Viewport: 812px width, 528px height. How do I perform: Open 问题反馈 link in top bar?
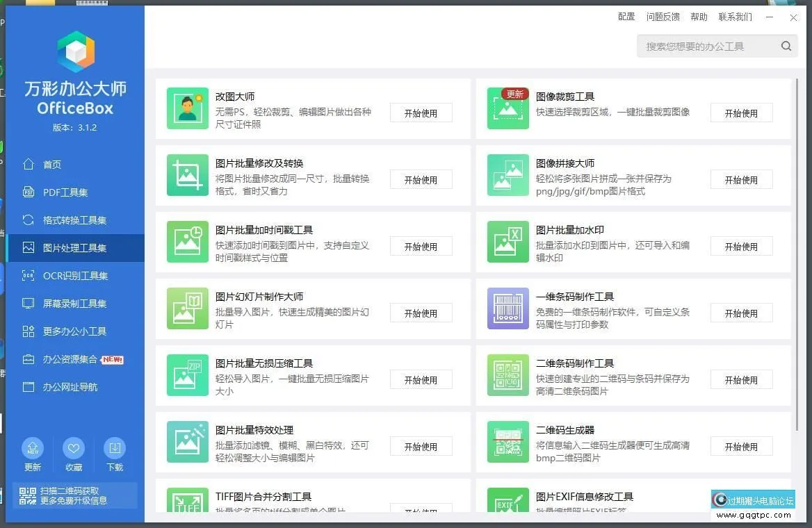point(663,17)
